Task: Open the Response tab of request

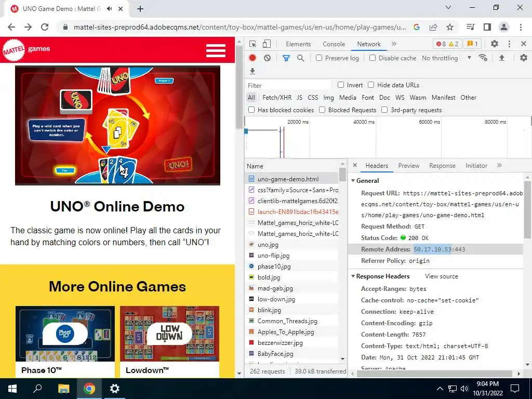Action: pos(442,166)
